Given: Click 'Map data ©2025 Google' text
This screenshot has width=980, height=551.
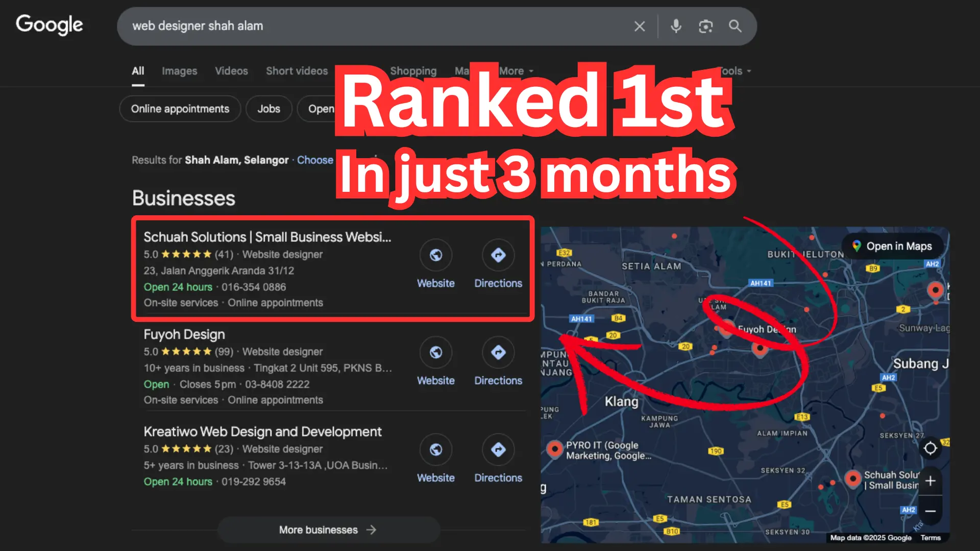Looking at the screenshot, I should click(x=870, y=538).
